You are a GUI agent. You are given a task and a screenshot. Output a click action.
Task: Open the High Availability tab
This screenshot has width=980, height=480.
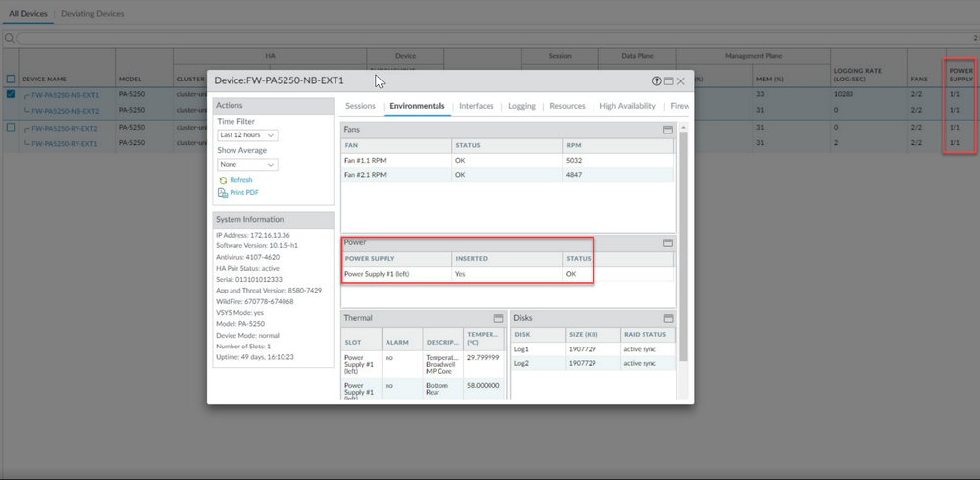[x=628, y=106]
